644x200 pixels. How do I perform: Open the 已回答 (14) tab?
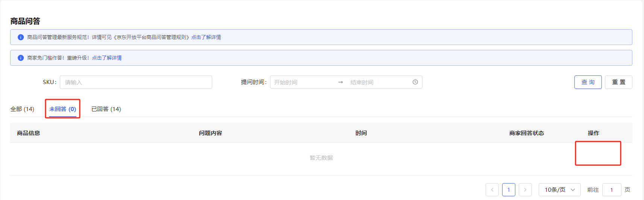click(106, 109)
